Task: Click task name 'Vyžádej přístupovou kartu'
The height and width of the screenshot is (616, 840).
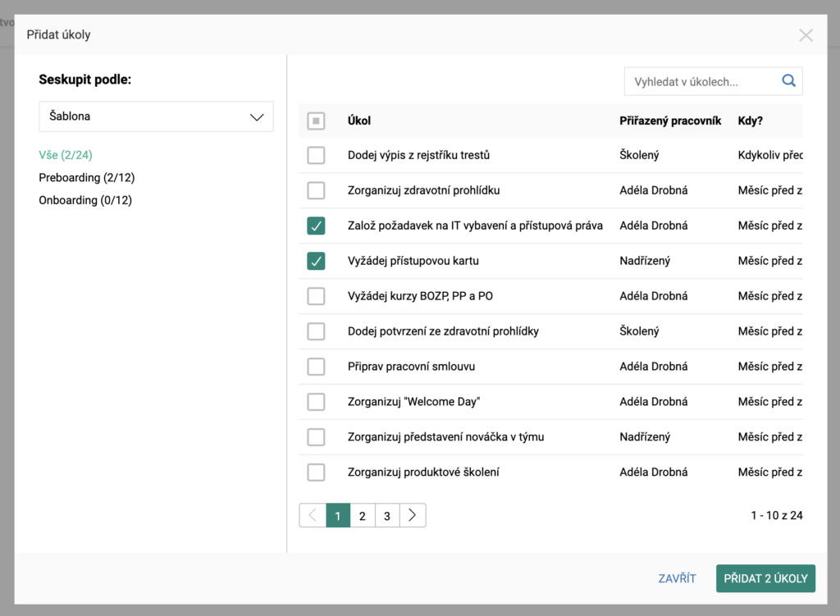Action: [413, 261]
